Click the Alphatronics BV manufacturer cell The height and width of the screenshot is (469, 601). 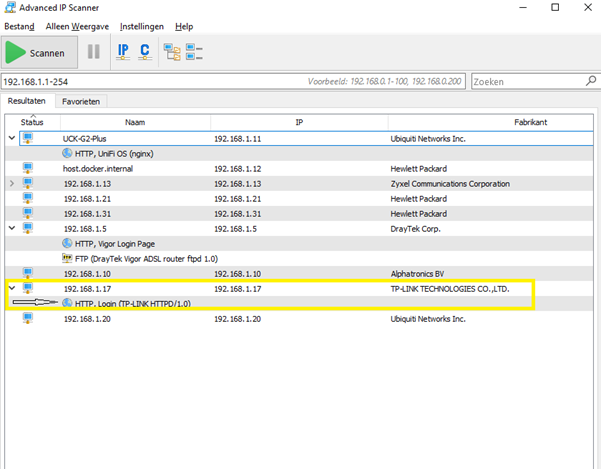pos(417,274)
